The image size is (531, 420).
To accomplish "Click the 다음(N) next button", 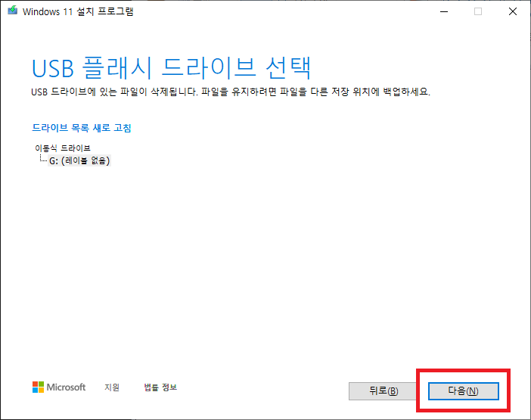I will 463,391.
